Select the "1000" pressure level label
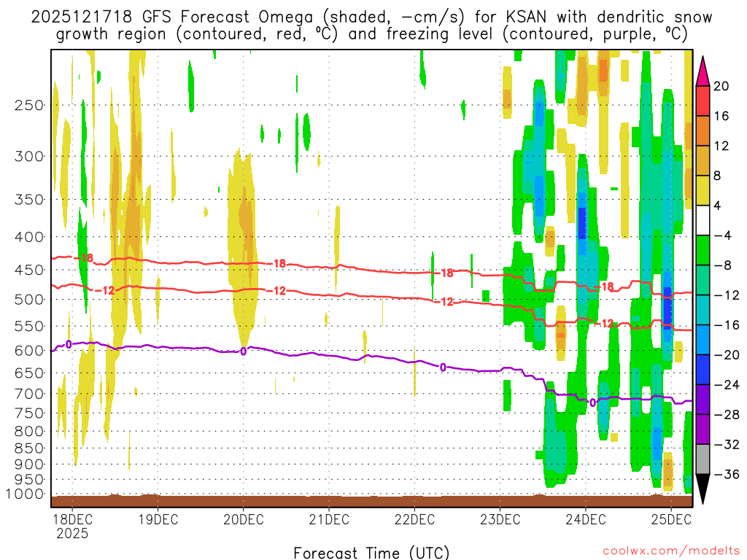 (24, 494)
